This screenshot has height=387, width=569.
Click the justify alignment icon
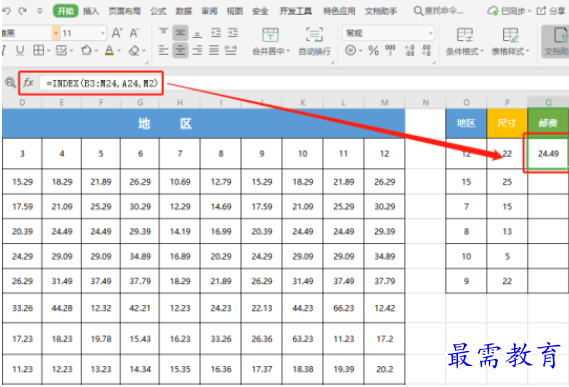coord(214,50)
